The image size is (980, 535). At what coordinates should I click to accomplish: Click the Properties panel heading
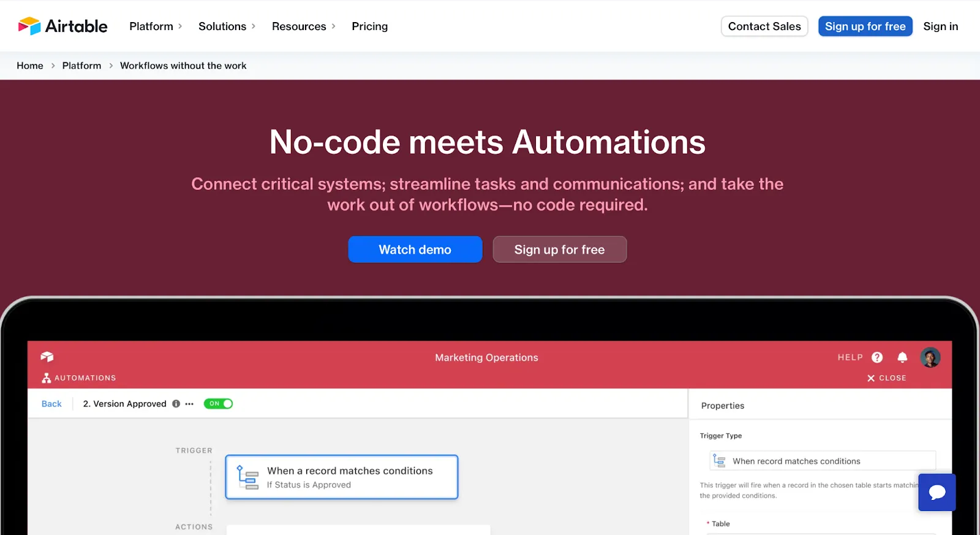click(x=723, y=406)
